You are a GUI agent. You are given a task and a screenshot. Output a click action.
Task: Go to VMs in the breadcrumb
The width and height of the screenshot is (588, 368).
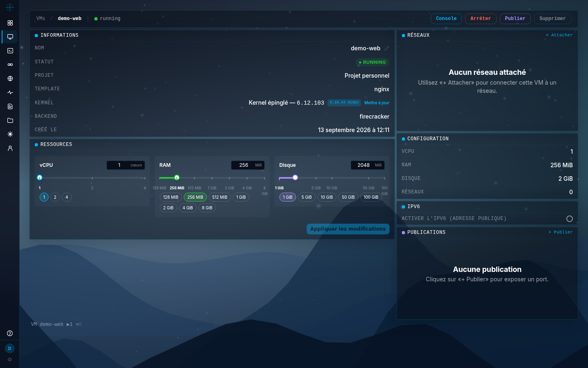(41, 18)
